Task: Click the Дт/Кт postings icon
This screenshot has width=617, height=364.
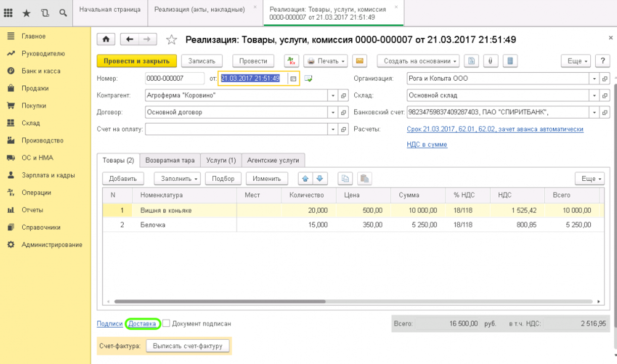Action: [292, 61]
